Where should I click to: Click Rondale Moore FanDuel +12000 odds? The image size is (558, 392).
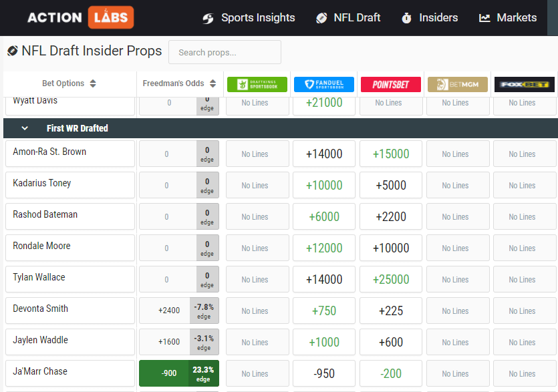click(324, 248)
